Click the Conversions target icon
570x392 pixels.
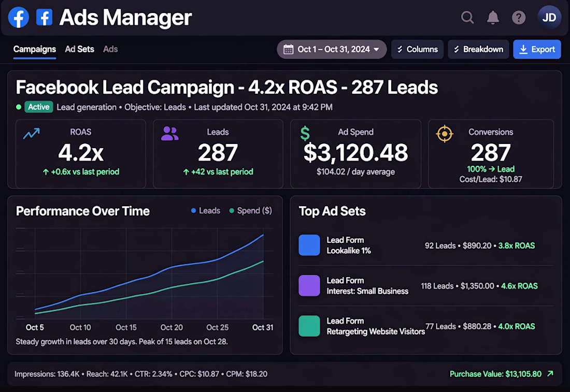point(445,134)
